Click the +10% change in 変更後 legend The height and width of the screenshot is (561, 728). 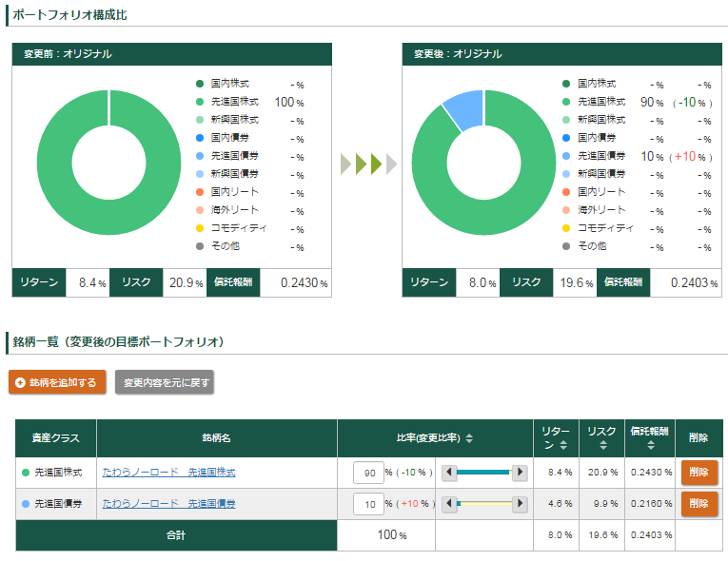click(x=690, y=157)
